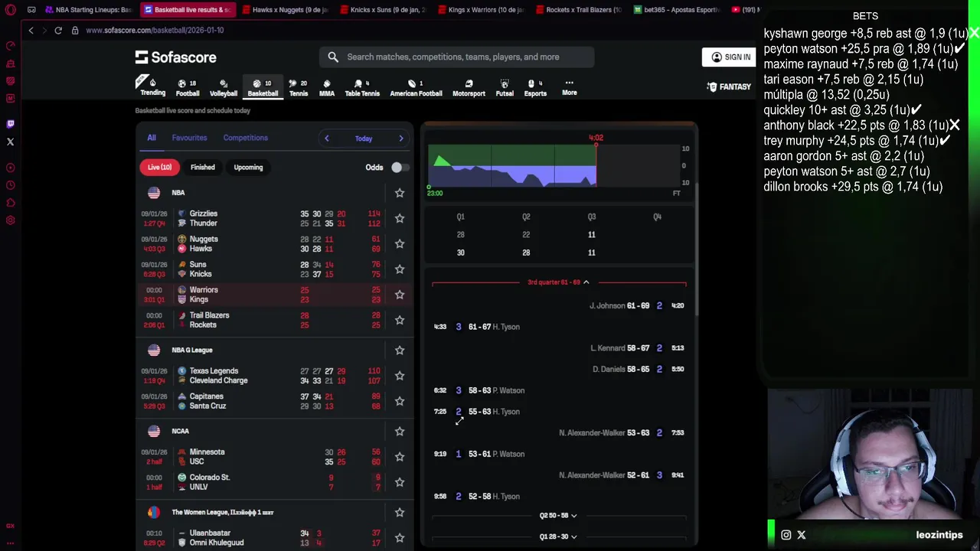Open the Football category icon
This screenshot has height=551, width=980.
point(188,87)
